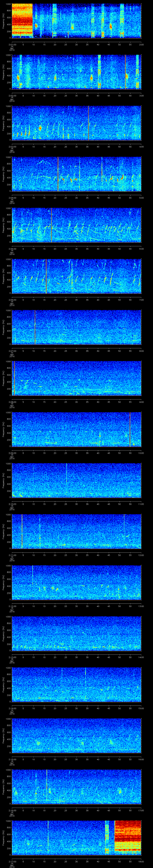This screenshot has height=868, width=153.
Task: Click the spectrogram plot beginning at 2:03:00
Action: tap(76, 123)
